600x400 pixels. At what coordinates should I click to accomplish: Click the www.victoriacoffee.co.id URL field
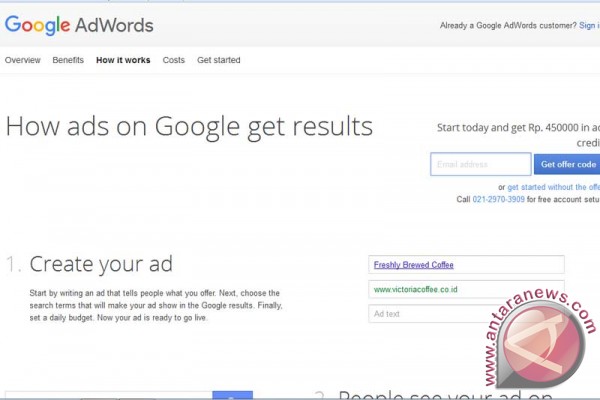466,289
